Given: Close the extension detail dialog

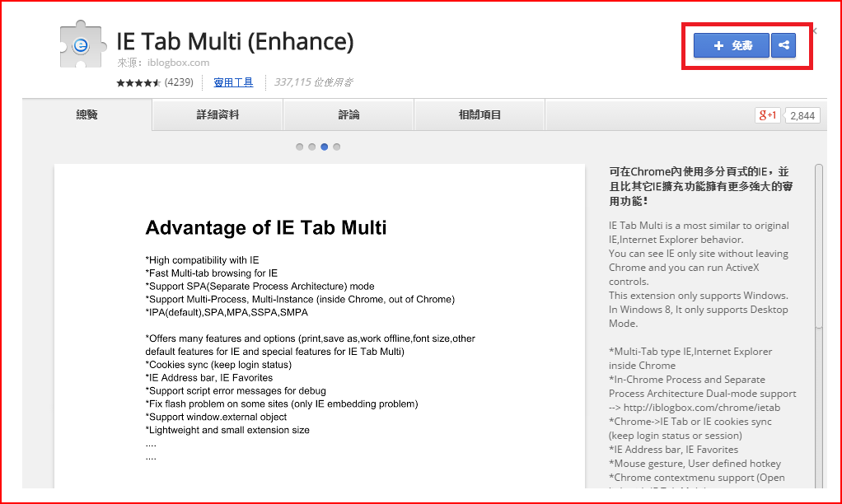Looking at the screenshot, I should pyautogui.click(x=815, y=30).
